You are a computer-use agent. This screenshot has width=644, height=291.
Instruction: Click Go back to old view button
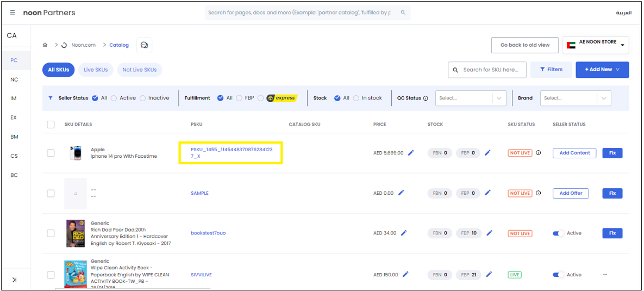tap(524, 45)
